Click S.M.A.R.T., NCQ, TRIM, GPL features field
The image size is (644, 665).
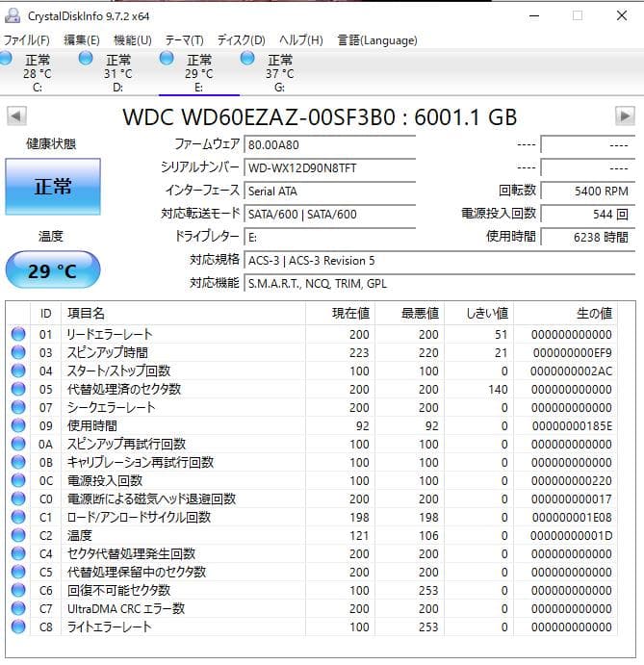(440, 283)
